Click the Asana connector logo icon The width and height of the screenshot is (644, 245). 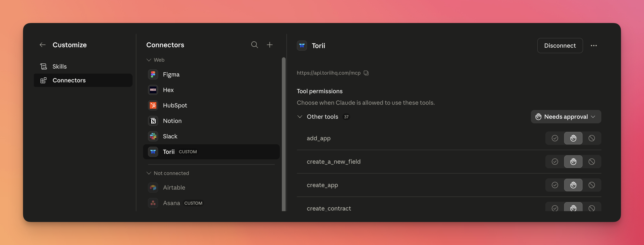[153, 203]
